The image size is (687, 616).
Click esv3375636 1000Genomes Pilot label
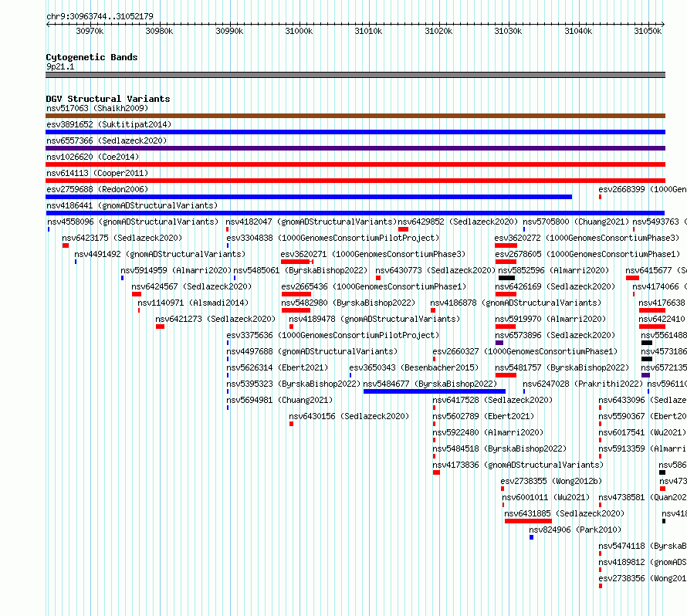pyautogui.click(x=333, y=335)
